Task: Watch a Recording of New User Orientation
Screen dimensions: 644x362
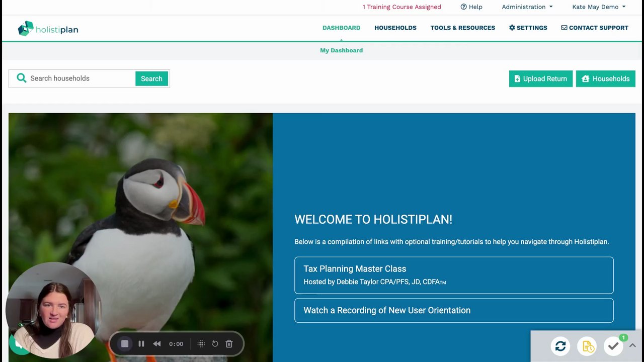Action: point(454,310)
